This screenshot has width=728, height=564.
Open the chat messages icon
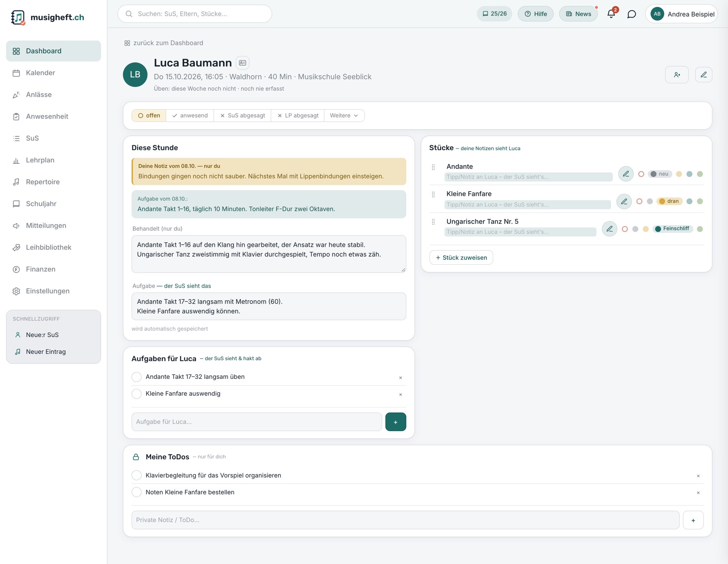click(x=632, y=14)
